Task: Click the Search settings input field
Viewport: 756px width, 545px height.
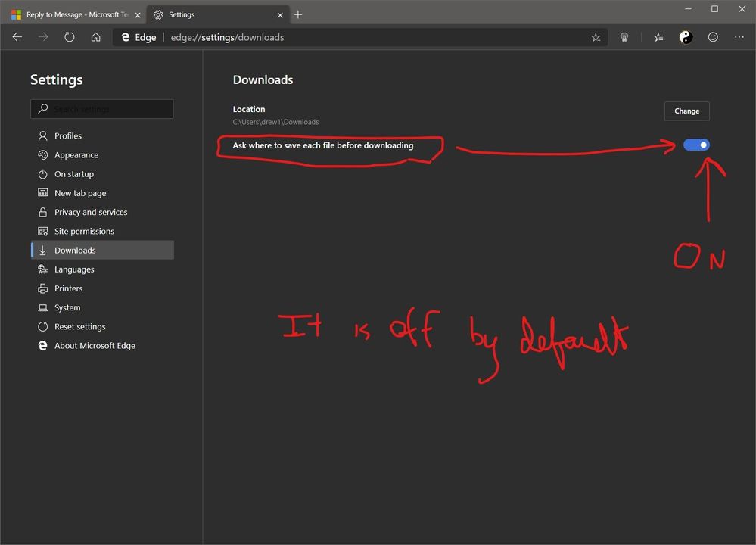Action: coord(101,109)
